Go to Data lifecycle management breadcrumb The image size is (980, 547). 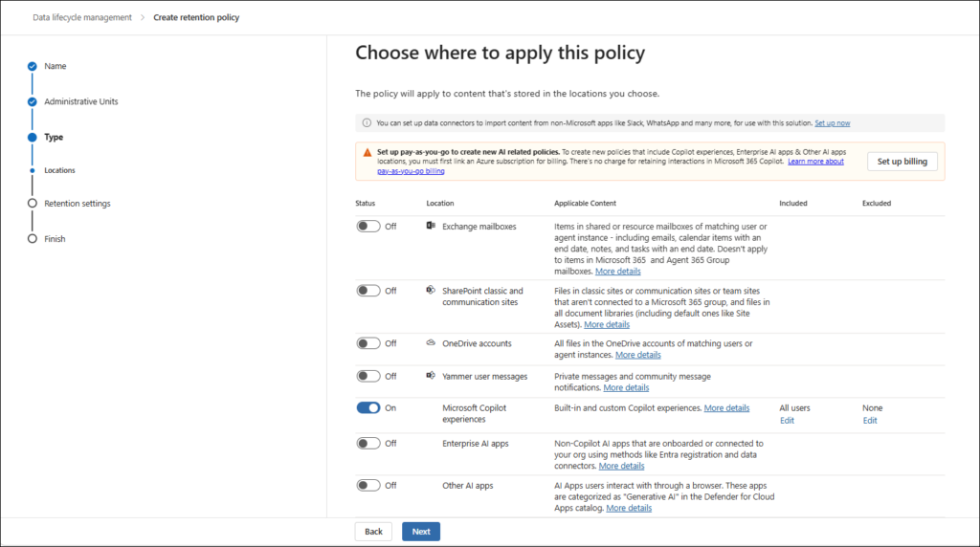pos(82,17)
